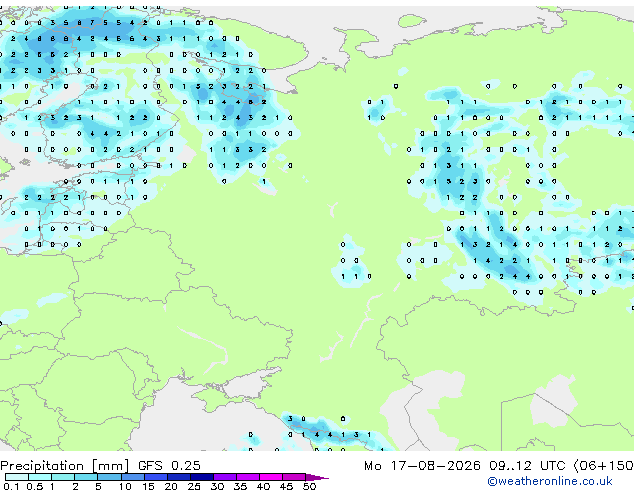Click the "0.1" legend scale label
Viewport: 634px width, 490px height.
(x=11, y=486)
